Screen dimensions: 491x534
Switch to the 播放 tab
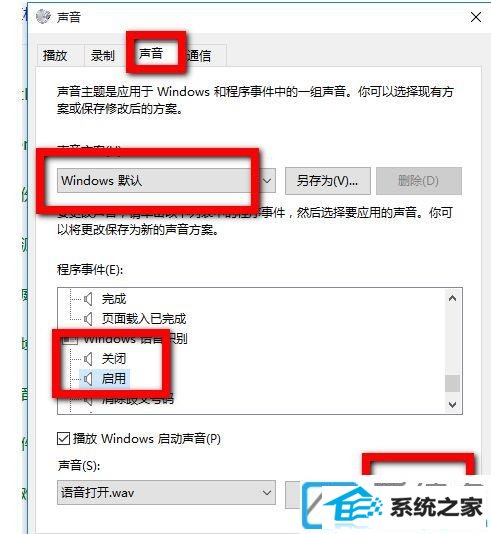pos(55,56)
